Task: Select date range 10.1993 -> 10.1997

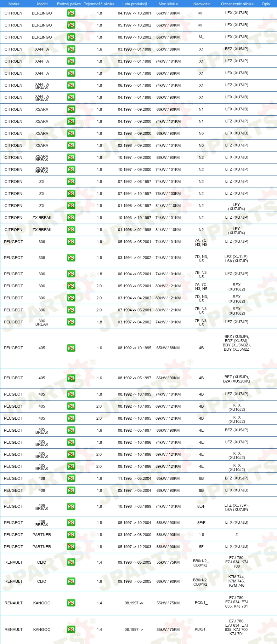Action: click(x=135, y=218)
